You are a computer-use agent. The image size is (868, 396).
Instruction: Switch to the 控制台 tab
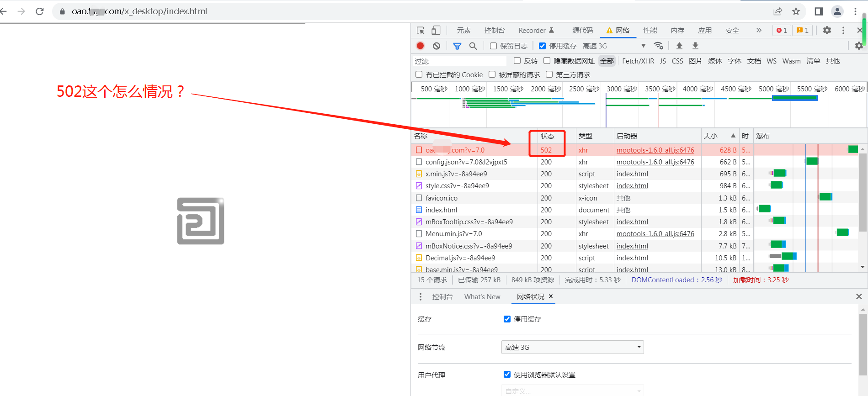(494, 31)
